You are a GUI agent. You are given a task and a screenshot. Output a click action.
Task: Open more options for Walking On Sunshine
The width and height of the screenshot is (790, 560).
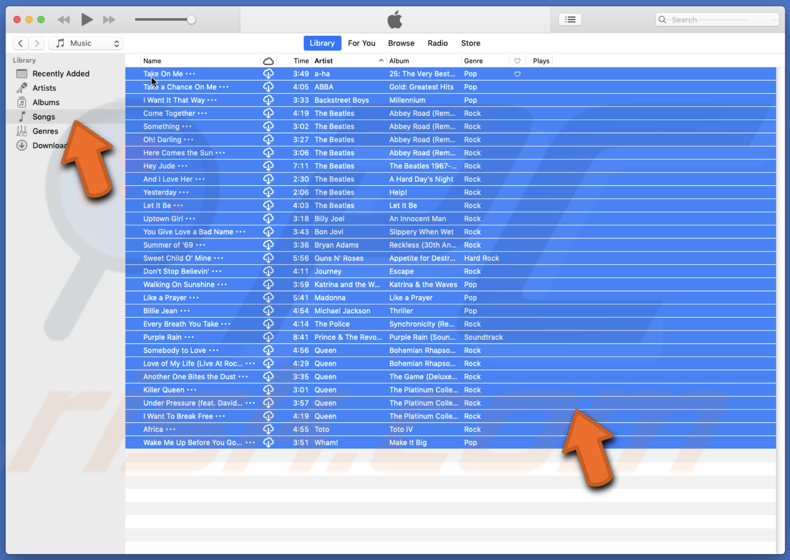[x=222, y=285]
